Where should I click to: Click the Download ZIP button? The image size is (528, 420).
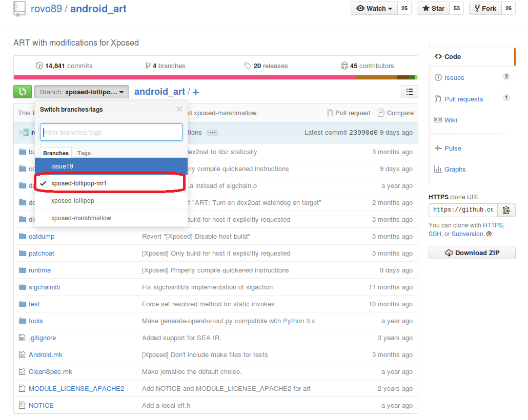pos(472,253)
